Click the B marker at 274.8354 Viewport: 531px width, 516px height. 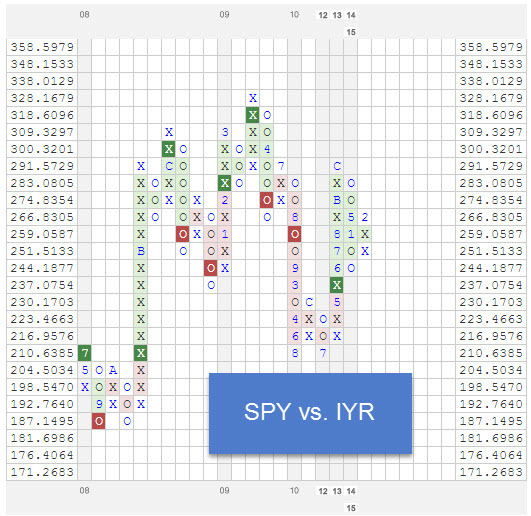tap(337, 200)
